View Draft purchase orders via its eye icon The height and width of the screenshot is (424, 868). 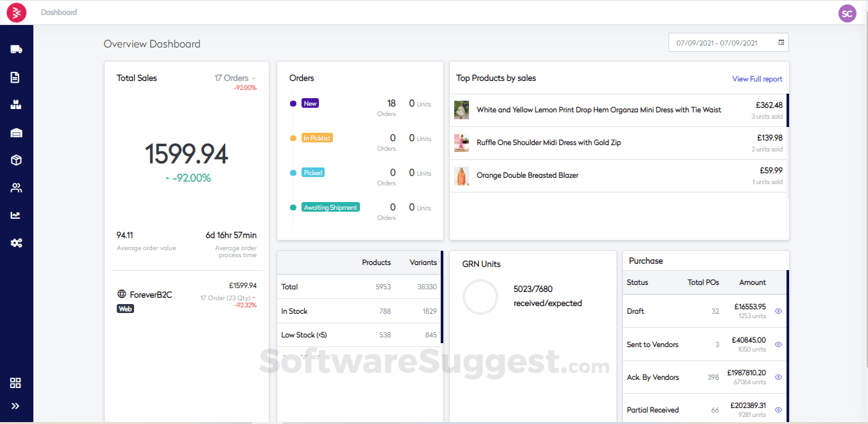(x=778, y=311)
